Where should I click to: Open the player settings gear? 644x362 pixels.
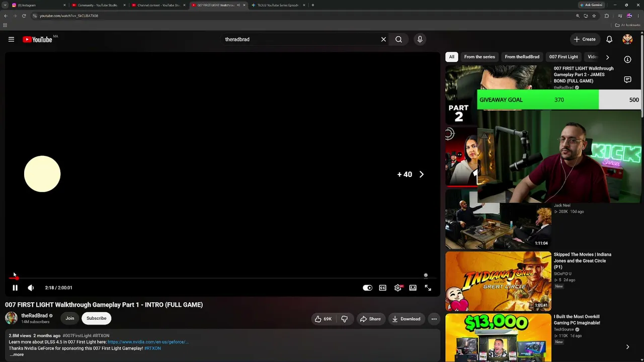[x=398, y=288]
